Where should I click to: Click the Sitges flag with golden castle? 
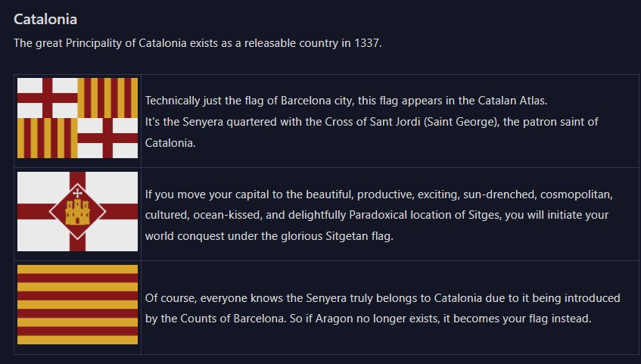[78, 211]
